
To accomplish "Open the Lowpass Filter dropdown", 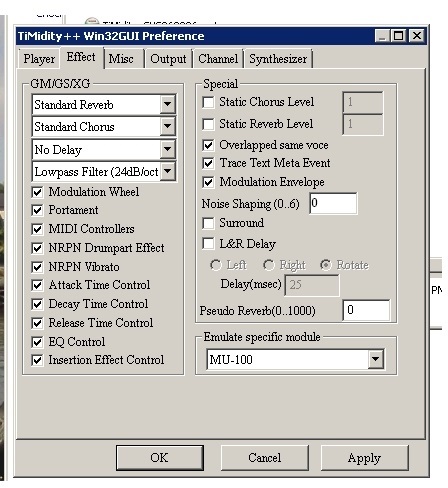I will coord(168,171).
